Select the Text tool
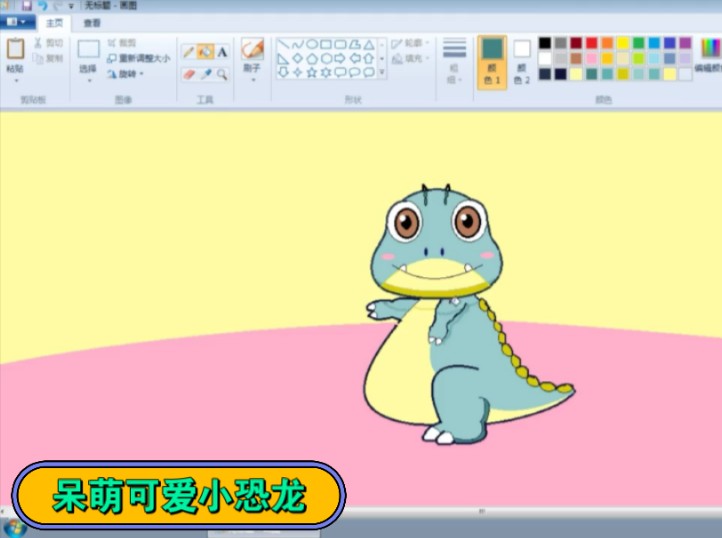The height and width of the screenshot is (538, 722). 222,52
